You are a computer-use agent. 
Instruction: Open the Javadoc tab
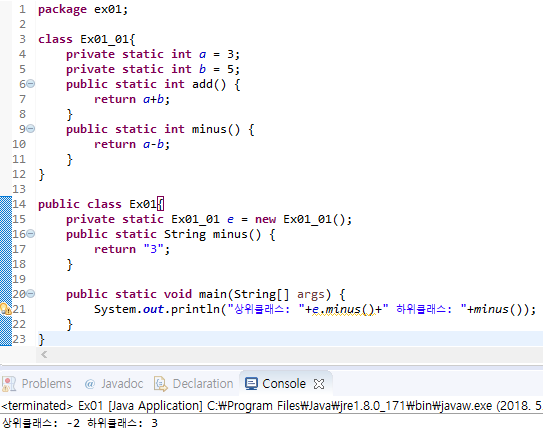[x=114, y=383]
